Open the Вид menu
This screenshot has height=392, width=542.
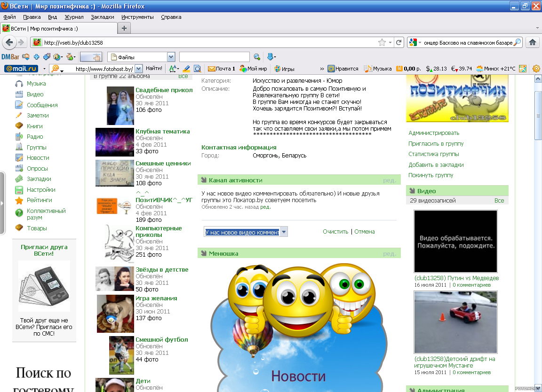click(x=53, y=17)
